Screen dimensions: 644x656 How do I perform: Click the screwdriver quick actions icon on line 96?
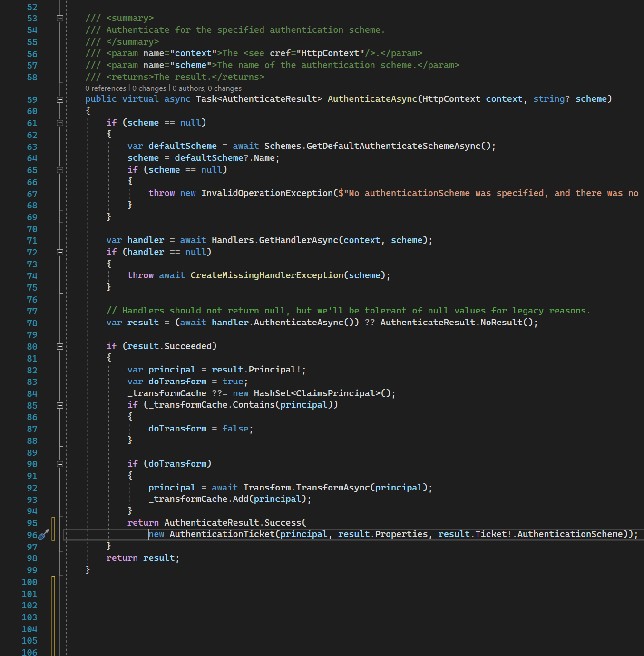pyautogui.click(x=43, y=535)
